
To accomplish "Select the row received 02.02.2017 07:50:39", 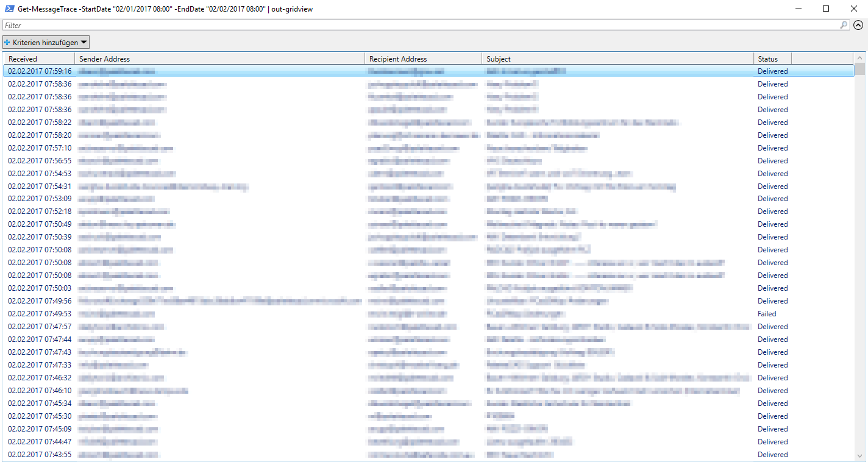I will (x=429, y=237).
